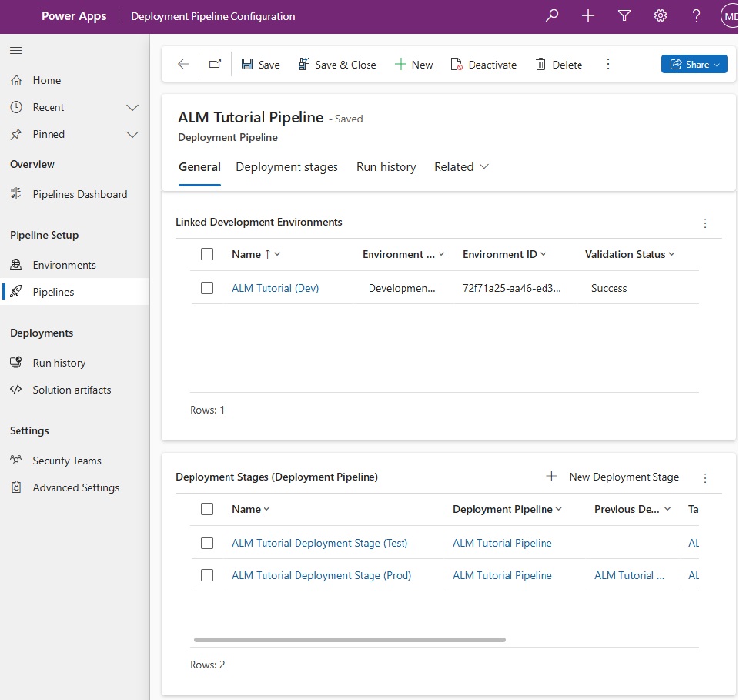The image size is (746, 700).
Task: Switch to the Deployment stages tab
Action: [x=287, y=167]
